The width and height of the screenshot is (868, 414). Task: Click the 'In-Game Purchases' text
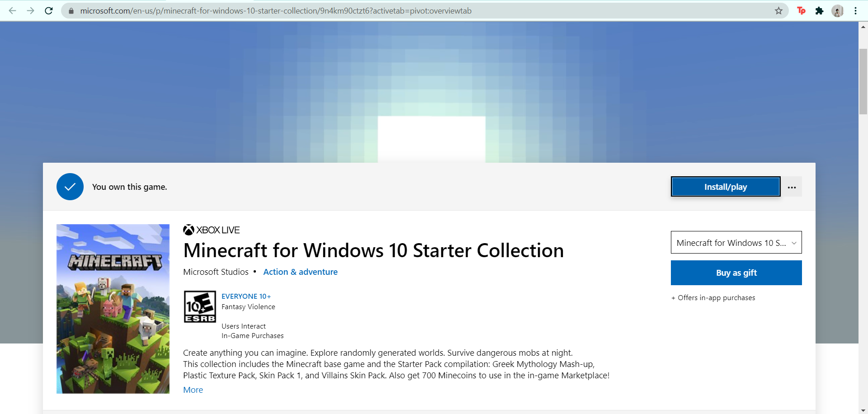(253, 335)
